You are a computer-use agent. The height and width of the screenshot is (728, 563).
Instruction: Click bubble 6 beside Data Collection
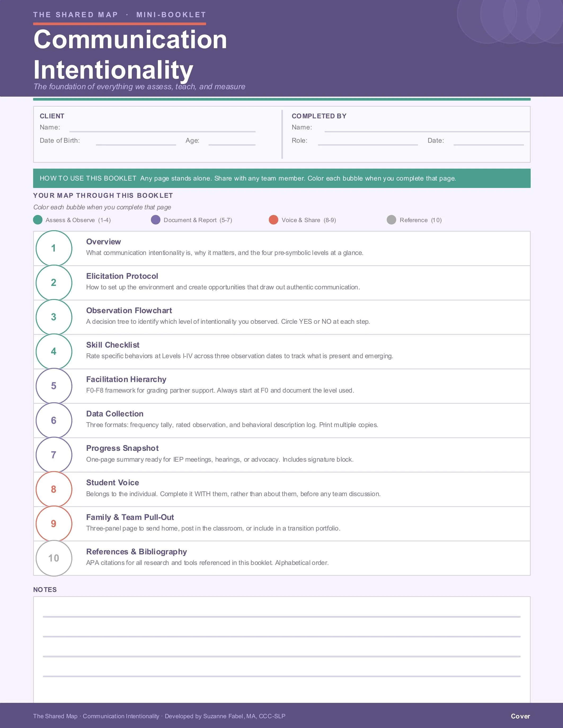pos(54,420)
